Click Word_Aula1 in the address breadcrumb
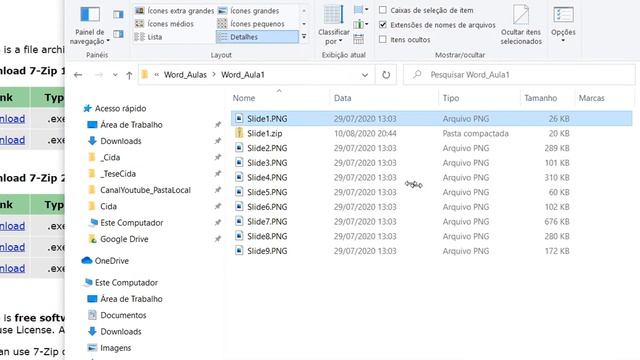 [x=243, y=75]
